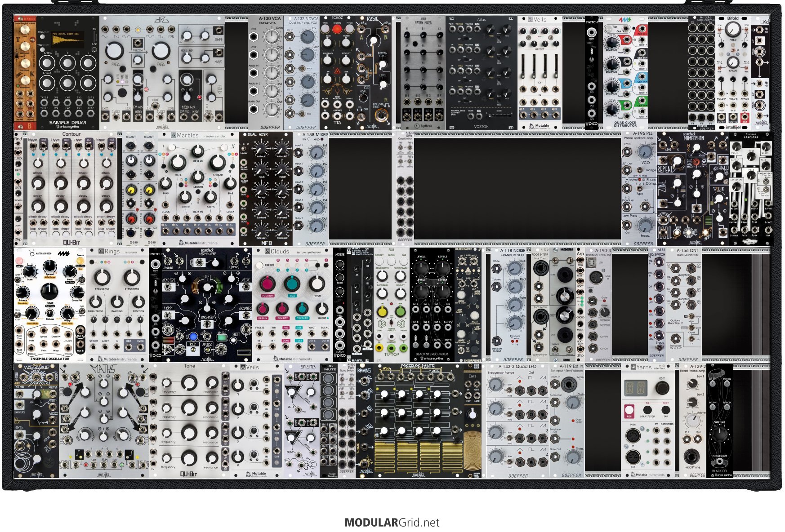This screenshot has height=532, width=785.
Task: Click the white PITCH knob on Clouds
Action: 317,284
